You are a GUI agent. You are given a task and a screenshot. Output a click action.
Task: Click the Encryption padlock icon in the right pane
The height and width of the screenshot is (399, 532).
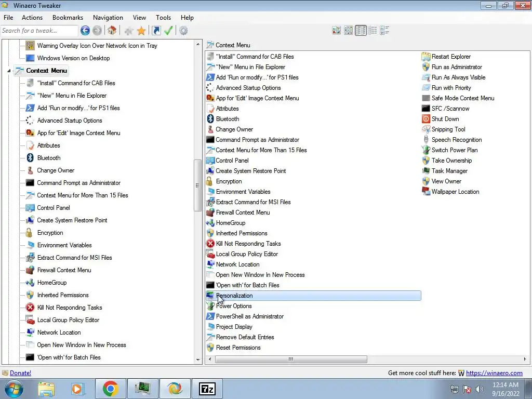click(210, 181)
